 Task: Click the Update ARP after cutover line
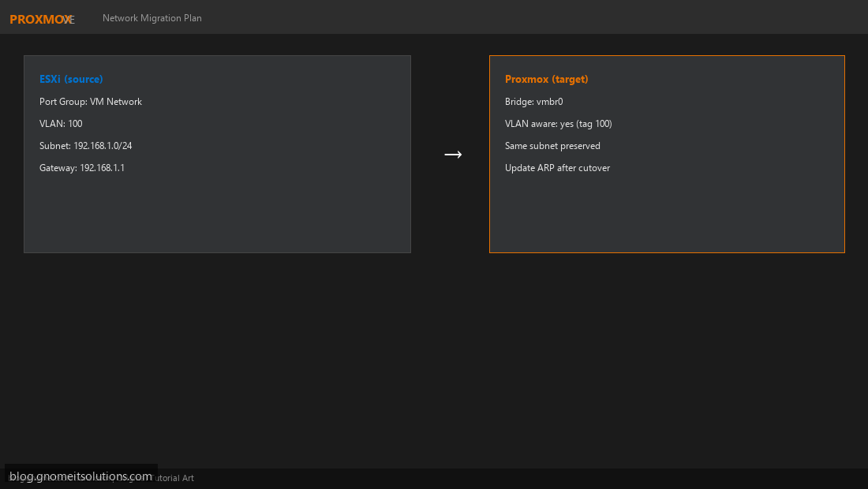coord(557,168)
